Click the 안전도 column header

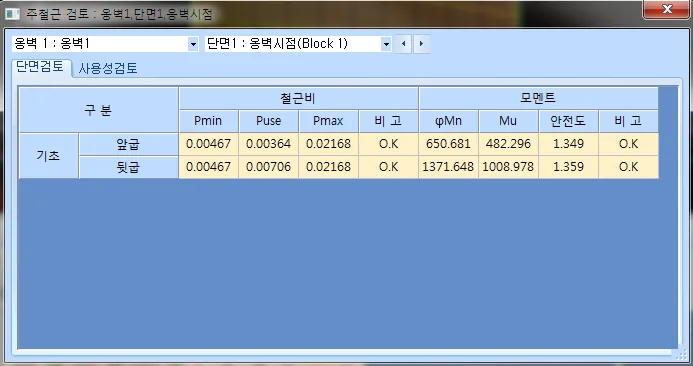[568, 121]
